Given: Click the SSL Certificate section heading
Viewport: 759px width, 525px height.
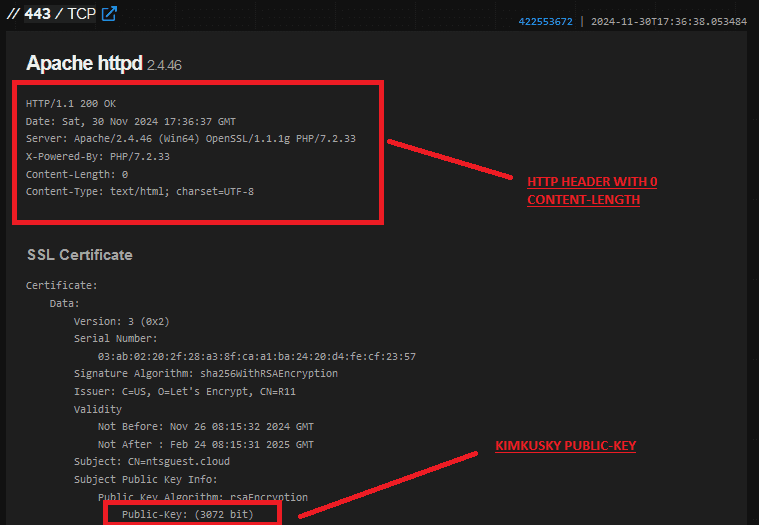Looking at the screenshot, I should [80, 255].
